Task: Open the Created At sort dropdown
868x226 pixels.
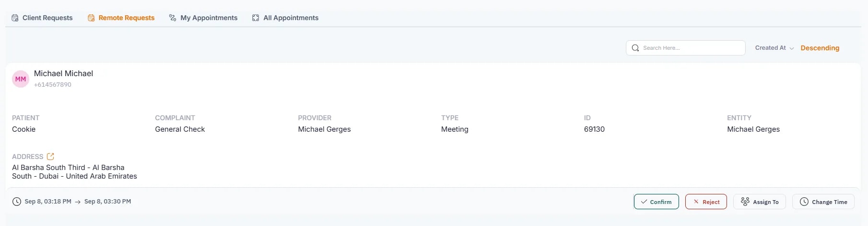Action: [x=774, y=48]
